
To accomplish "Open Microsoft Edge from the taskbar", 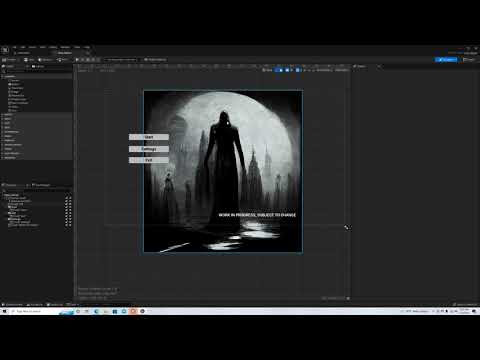I will click(x=96, y=311).
